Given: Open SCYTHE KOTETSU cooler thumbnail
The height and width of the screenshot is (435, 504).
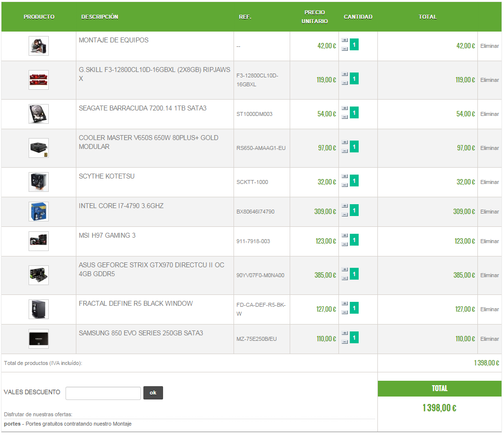Looking at the screenshot, I should point(38,182).
